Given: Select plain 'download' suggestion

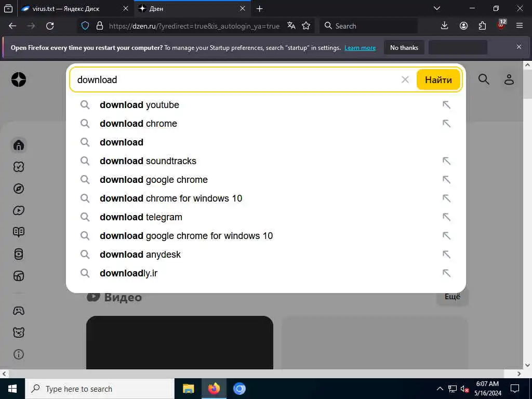Looking at the screenshot, I should [x=265, y=142].
